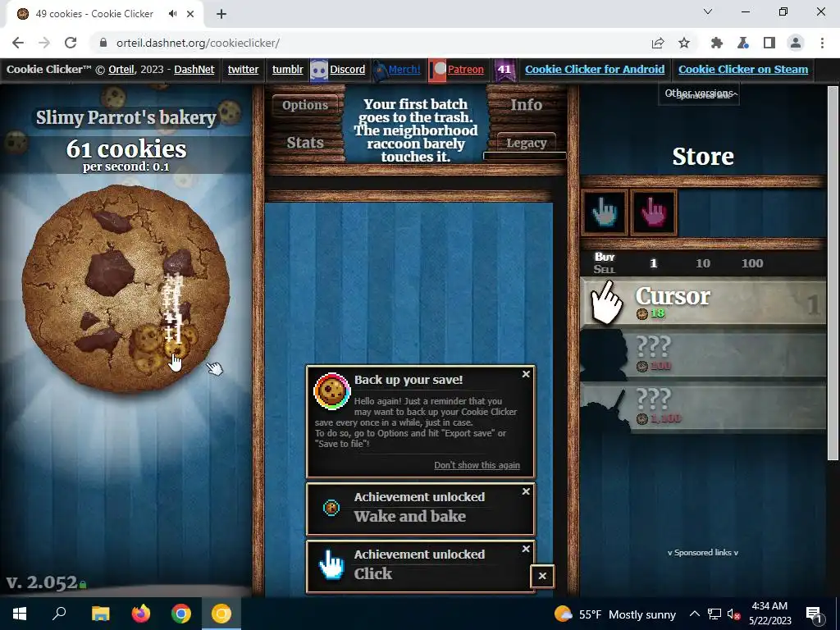Image resolution: width=840 pixels, height=630 pixels.
Task: Click the Slimy Parrot's bakery name
Action: (126, 117)
